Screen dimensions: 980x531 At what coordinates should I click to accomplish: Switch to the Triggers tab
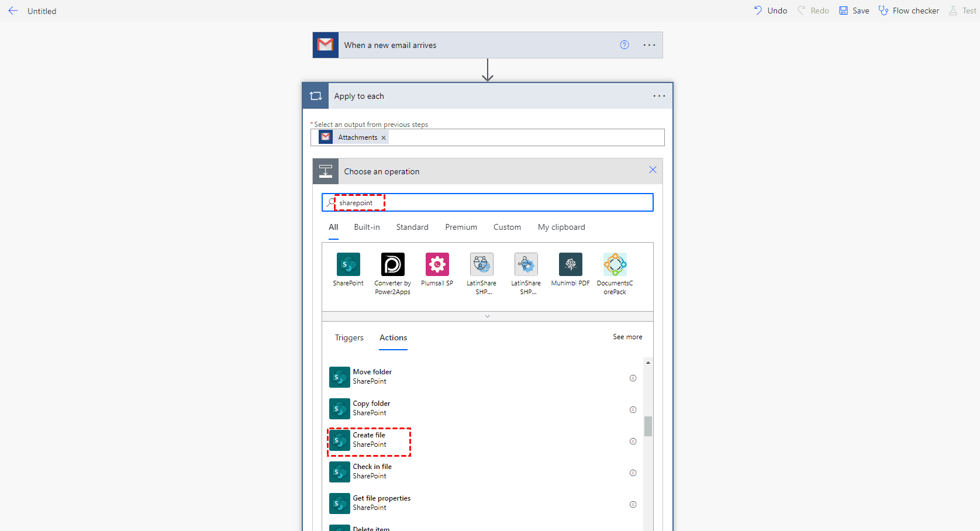point(349,337)
